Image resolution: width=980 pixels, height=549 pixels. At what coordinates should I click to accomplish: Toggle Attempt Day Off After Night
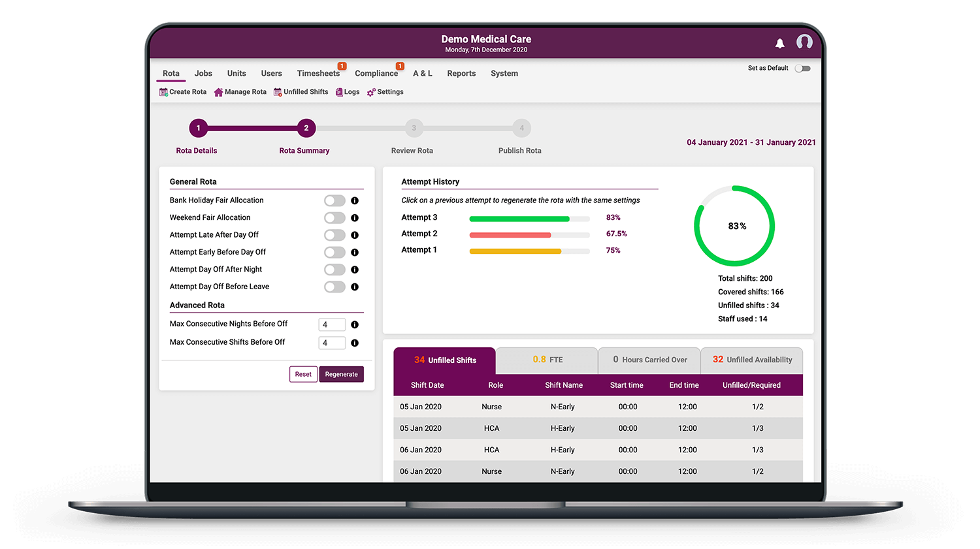coord(335,269)
